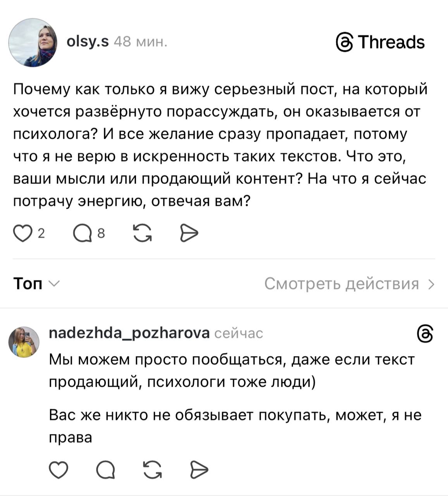Click the Threads icon on the reply
The image size is (448, 496).
pos(424,334)
